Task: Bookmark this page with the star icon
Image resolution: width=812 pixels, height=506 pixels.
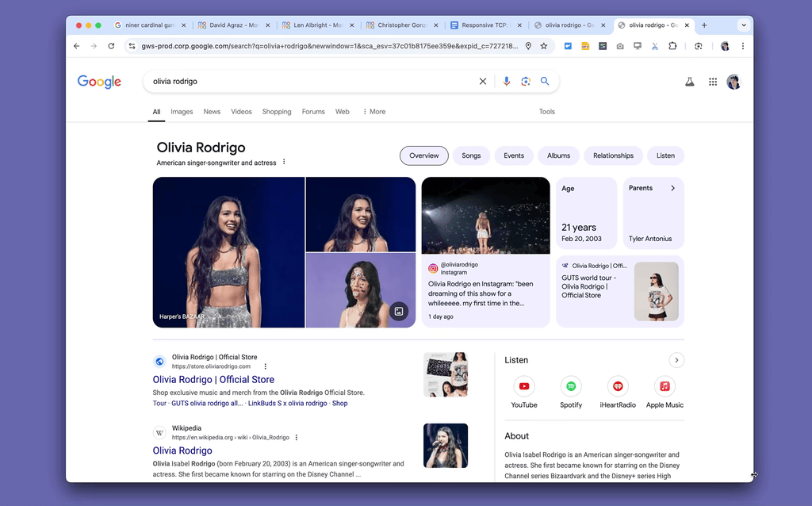Action: pos(544,46)
